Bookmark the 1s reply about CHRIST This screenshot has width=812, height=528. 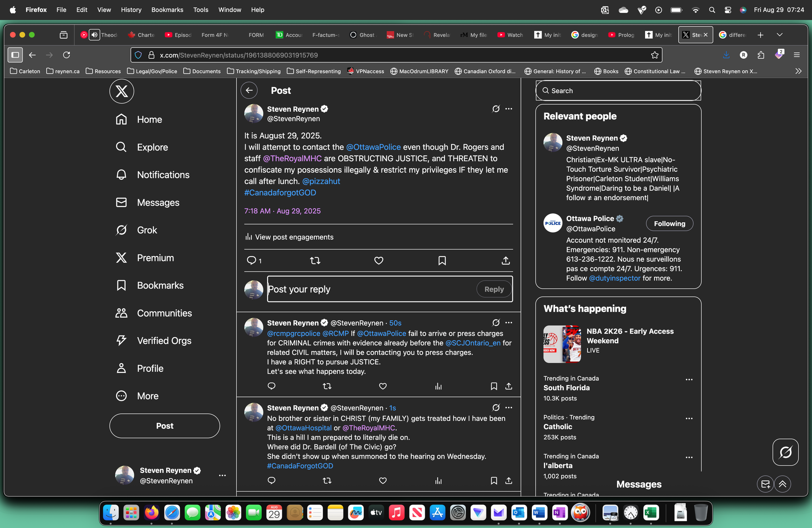494,481
